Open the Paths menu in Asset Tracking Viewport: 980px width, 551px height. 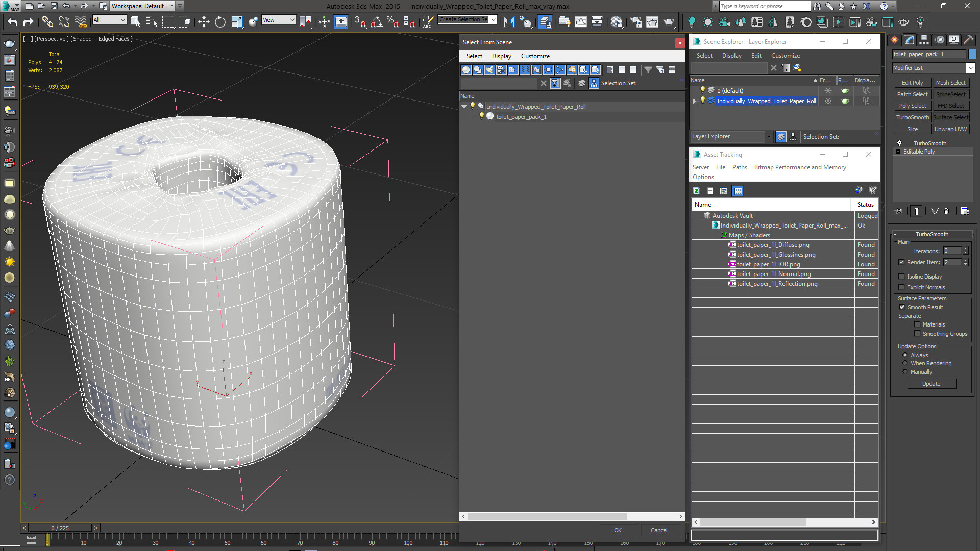pyautogui.click(x=739, y=167)
